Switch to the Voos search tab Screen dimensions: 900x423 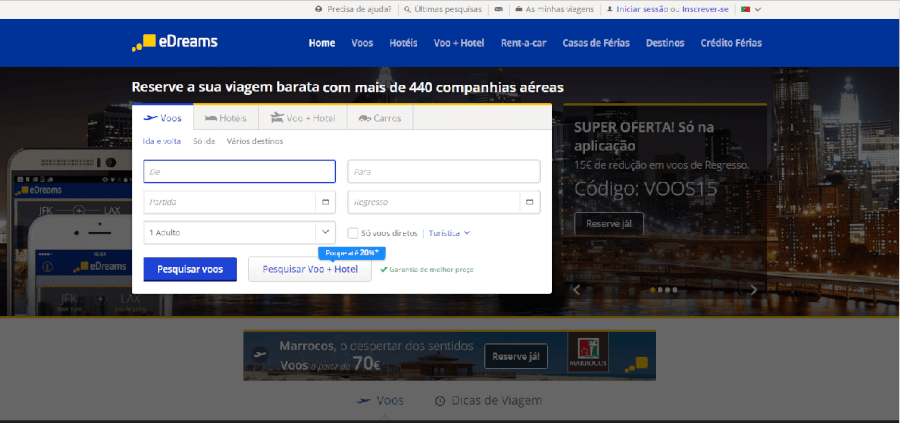[x=163, y=118]
